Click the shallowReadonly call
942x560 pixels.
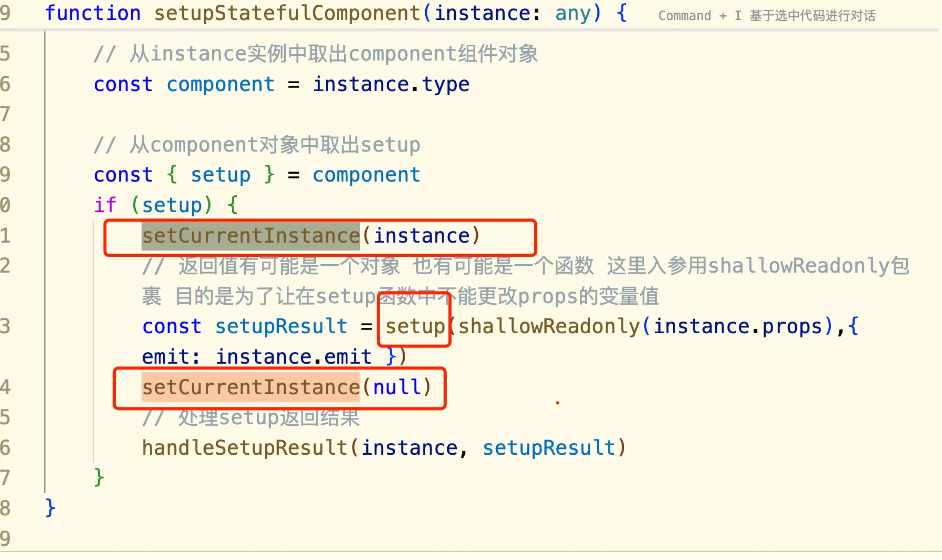(x=549, y=326)
